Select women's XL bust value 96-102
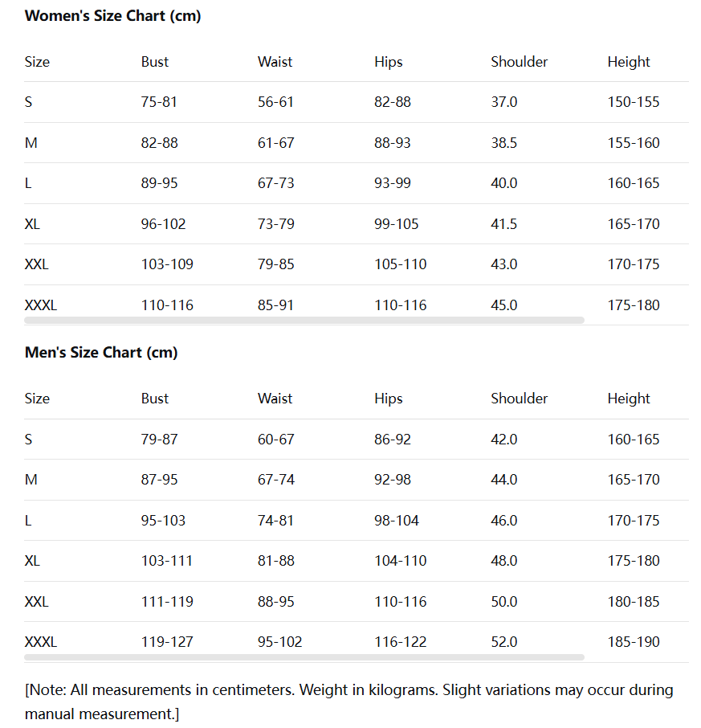 pyautogui.click(x=163, y=224)
